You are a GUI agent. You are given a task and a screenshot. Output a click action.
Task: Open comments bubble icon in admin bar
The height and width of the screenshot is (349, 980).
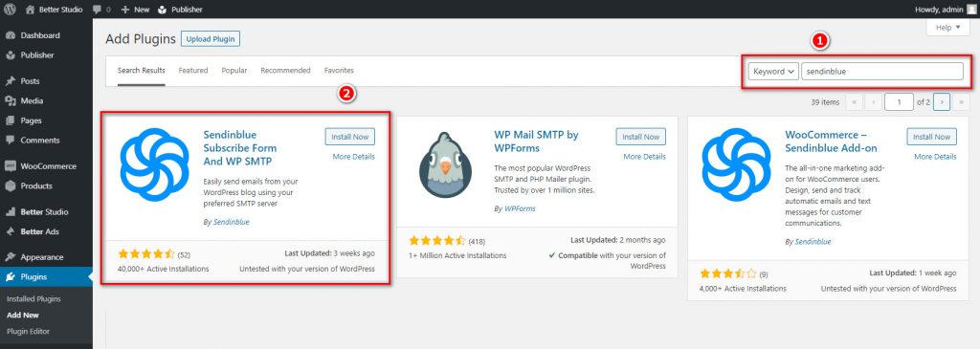[x=97, y=10]
